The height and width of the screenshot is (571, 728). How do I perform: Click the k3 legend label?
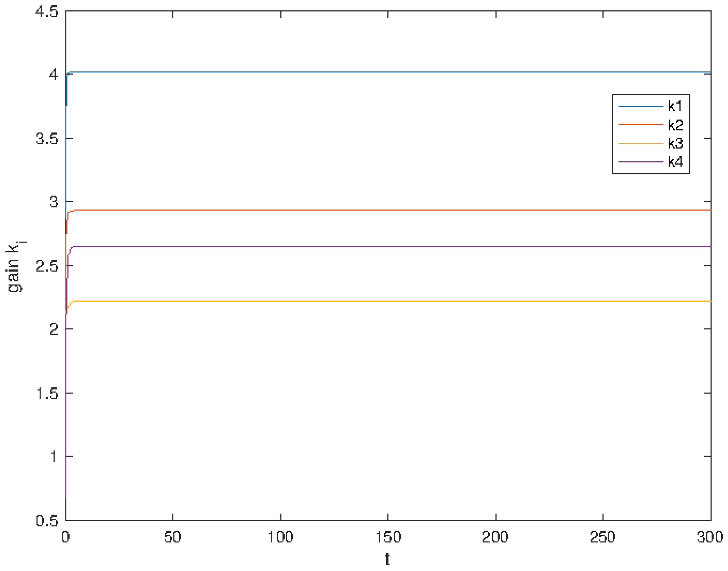tap(675, 144)
